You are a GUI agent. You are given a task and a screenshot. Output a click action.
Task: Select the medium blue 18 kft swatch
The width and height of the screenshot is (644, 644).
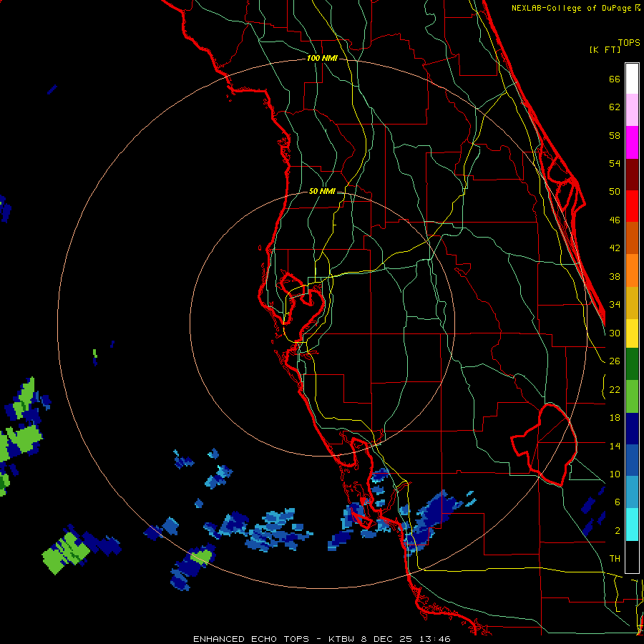click(632, 460)
